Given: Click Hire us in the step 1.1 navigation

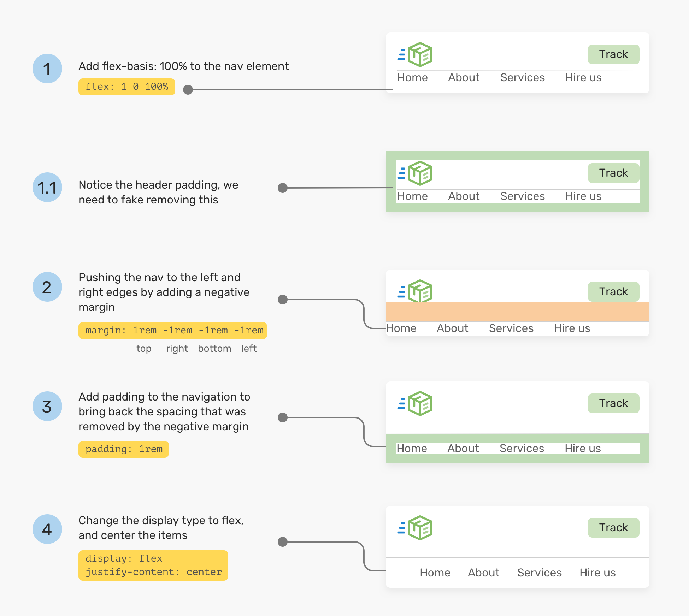Looking at the screenshot, I should pos(583,196).
